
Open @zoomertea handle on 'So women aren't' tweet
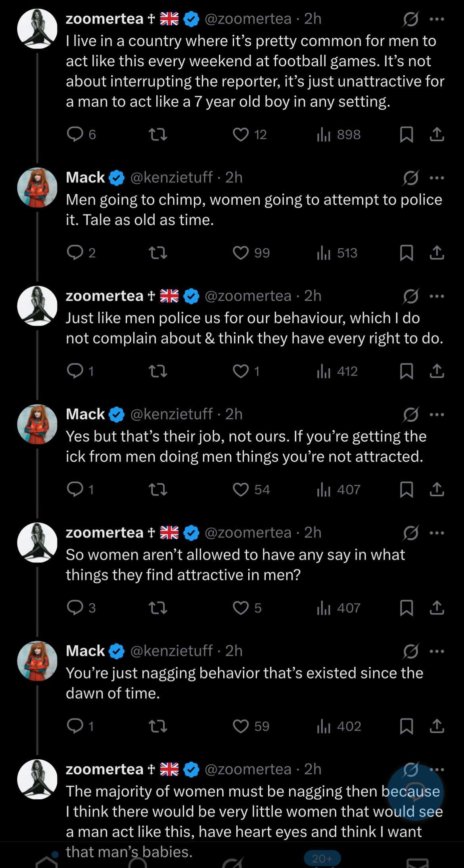[248, 532]
